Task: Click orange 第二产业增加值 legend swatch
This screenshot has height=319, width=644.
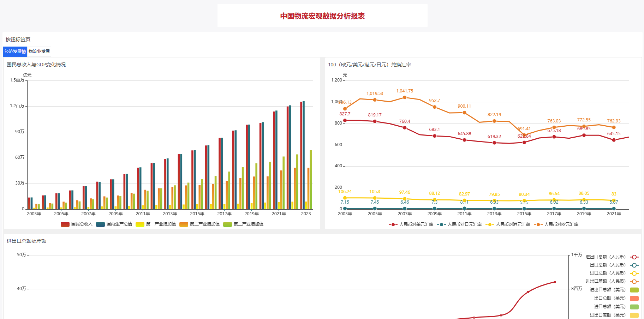Action: 184,224
